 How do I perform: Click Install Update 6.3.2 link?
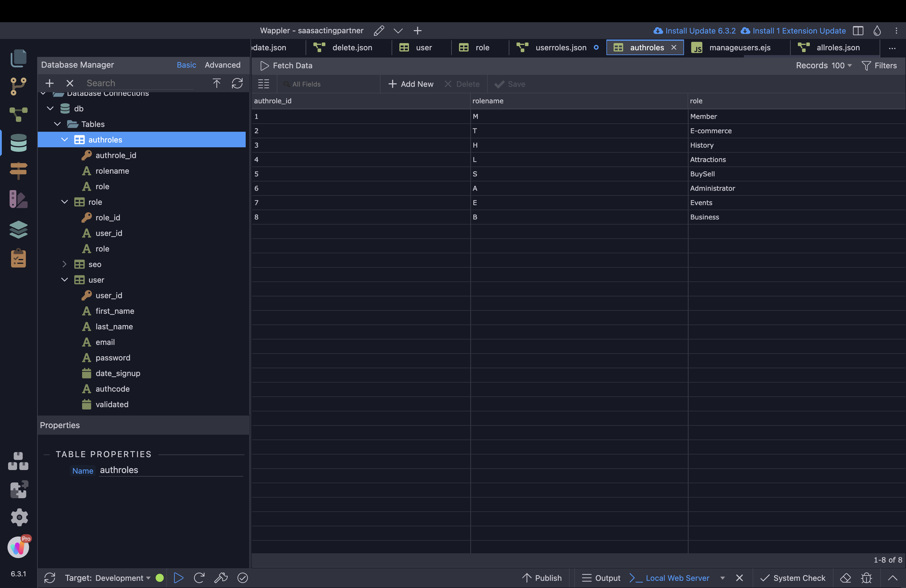(x=695, y=31)
